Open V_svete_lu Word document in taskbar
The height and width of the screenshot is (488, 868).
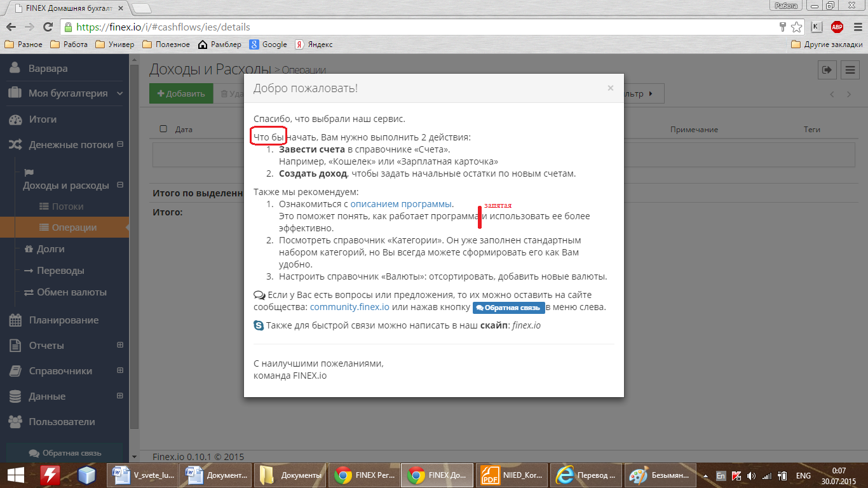[144, 475]
